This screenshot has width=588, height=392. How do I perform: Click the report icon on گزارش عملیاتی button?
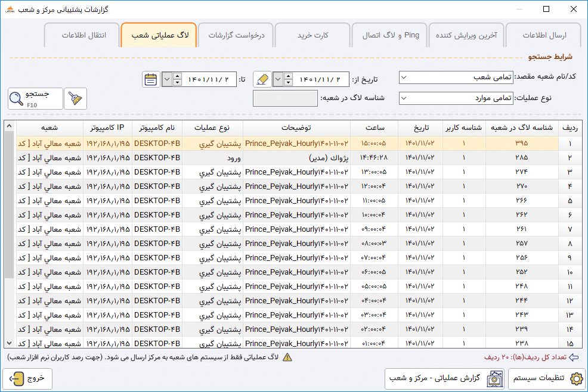pyautogui.click(x=495, y=378)
